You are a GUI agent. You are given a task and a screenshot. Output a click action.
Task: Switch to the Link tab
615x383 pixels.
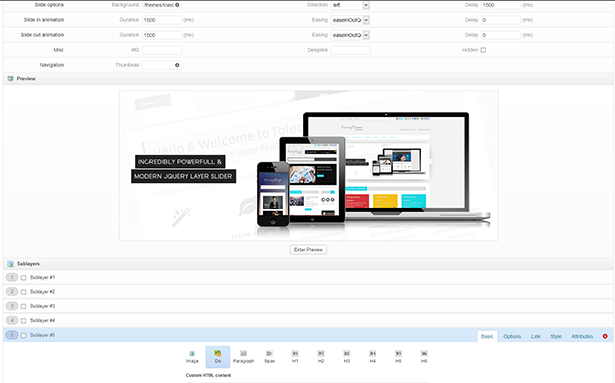pos(536,336)
